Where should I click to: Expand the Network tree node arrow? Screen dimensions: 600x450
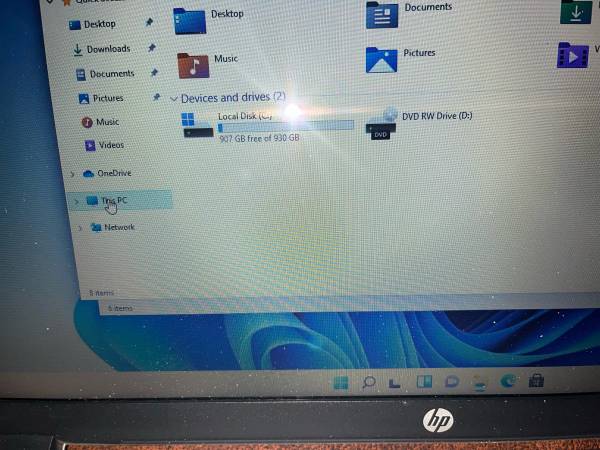point(80,228)
